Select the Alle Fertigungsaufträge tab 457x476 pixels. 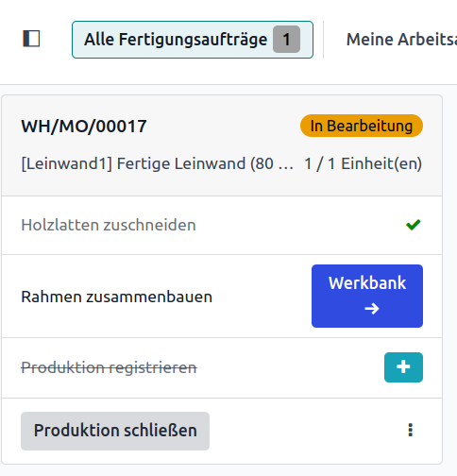(x=193, y=40)
